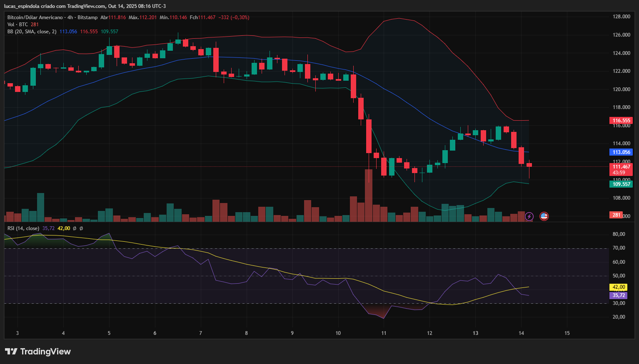Click date 10 on the time axis
Viewport: 639px width, 364px height.
click(338, 333)
